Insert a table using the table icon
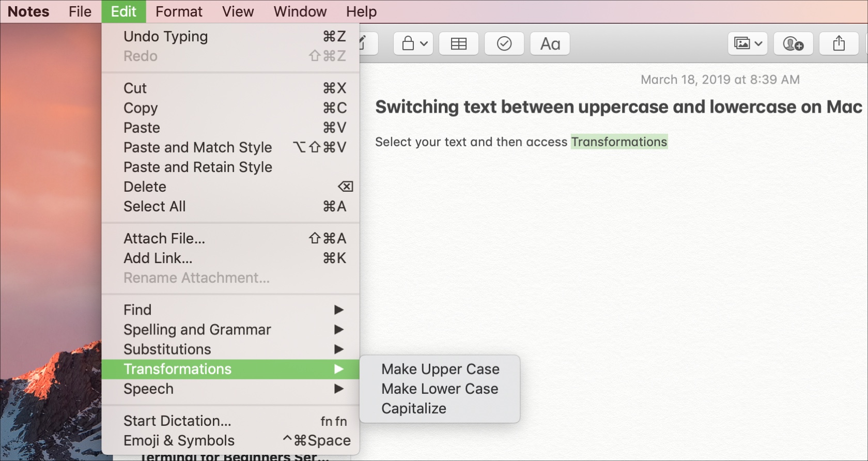 (x=458, y=44)
